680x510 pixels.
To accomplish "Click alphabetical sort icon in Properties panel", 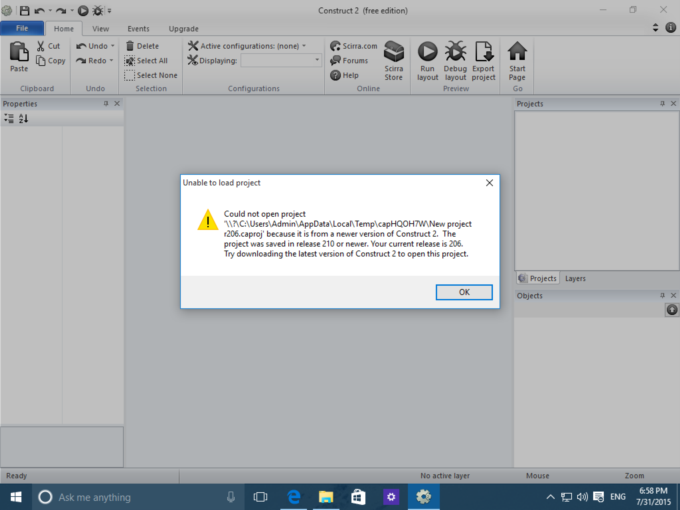I will pyautogui.click(x=23, y=118).
